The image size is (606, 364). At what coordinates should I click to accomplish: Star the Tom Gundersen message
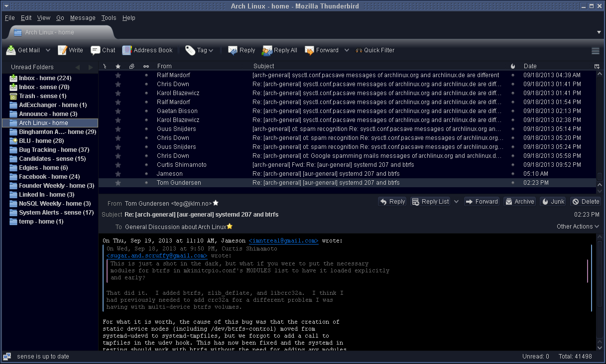pyautogui.click(x=118, y=183)
